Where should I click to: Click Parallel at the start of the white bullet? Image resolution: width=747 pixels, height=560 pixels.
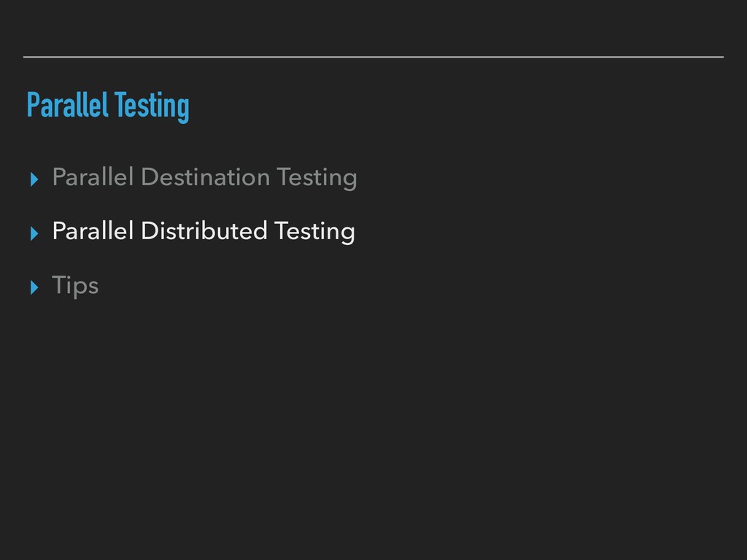[93, 230]
